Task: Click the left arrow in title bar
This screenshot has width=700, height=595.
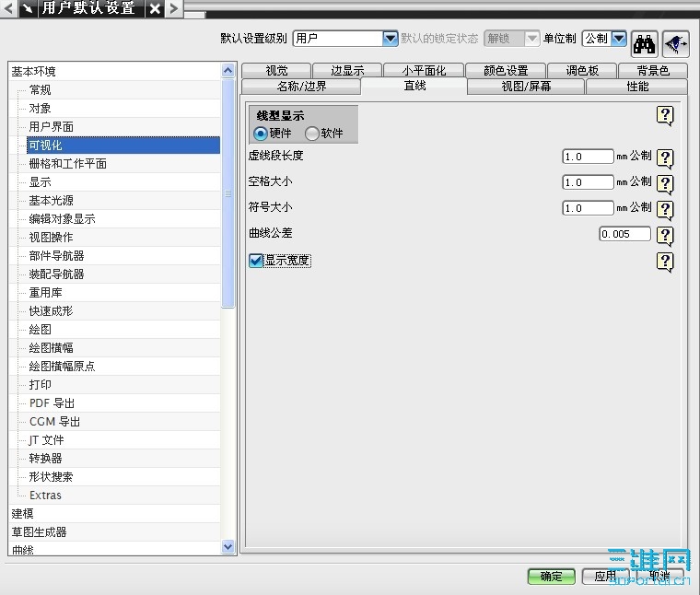Action: coord(8,8)
